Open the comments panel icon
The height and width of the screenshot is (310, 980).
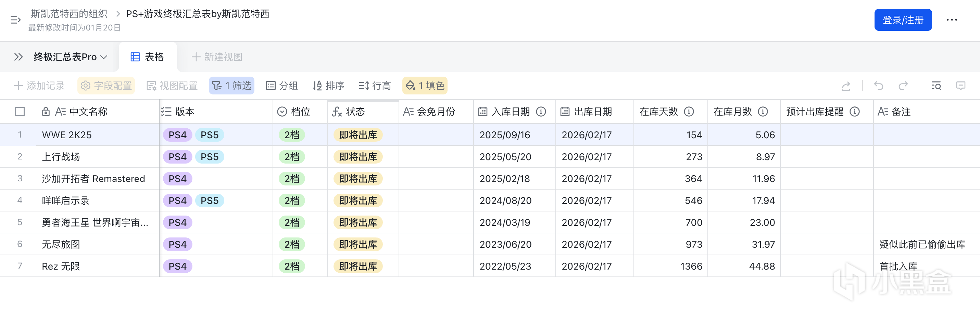pyautogui.click(x=960, y=86)
